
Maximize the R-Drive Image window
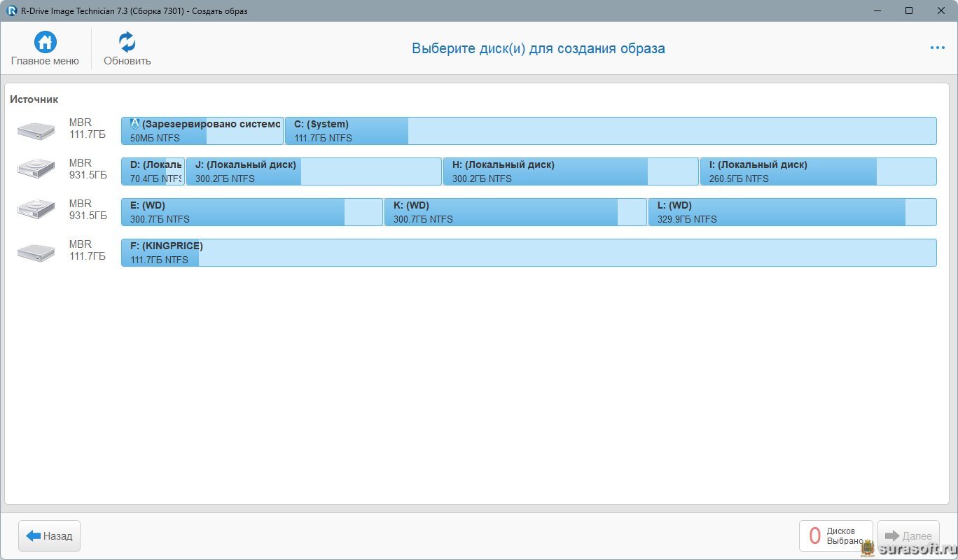[x=909, y=10]
